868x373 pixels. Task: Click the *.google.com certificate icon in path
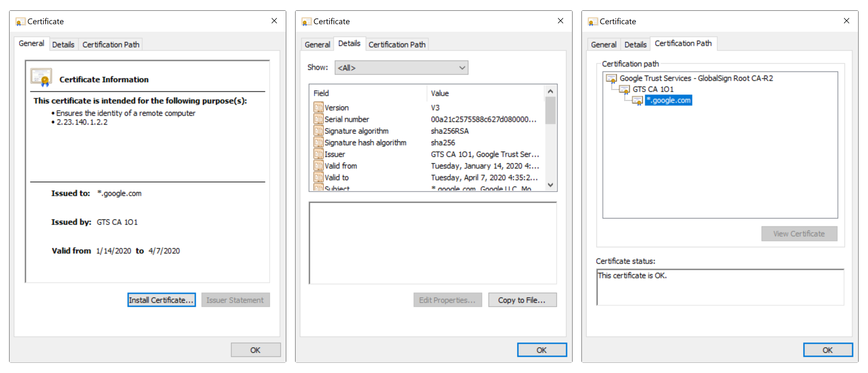pyautogui.click(x=637, y=100)
